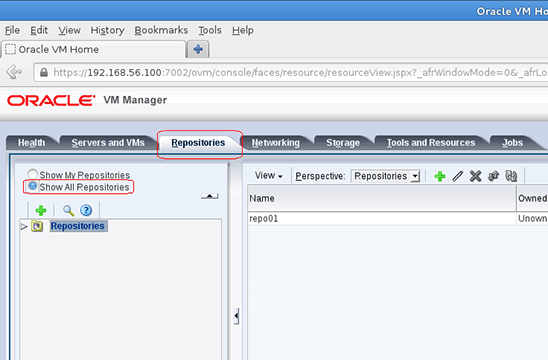Viewport: 548px width, 360px height.
Task: Switch to the Servers and VMs tab
Action: tap(108, 143)
